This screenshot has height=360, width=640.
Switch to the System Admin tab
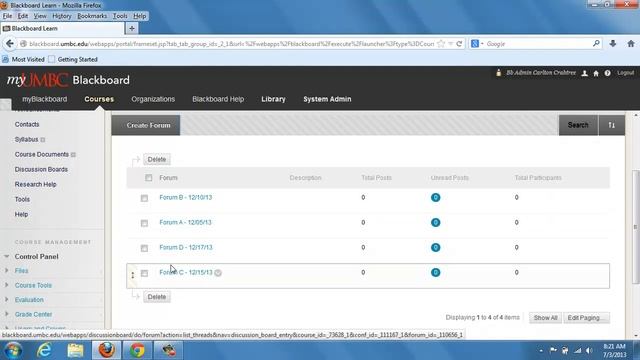click(x=327, y=99)
